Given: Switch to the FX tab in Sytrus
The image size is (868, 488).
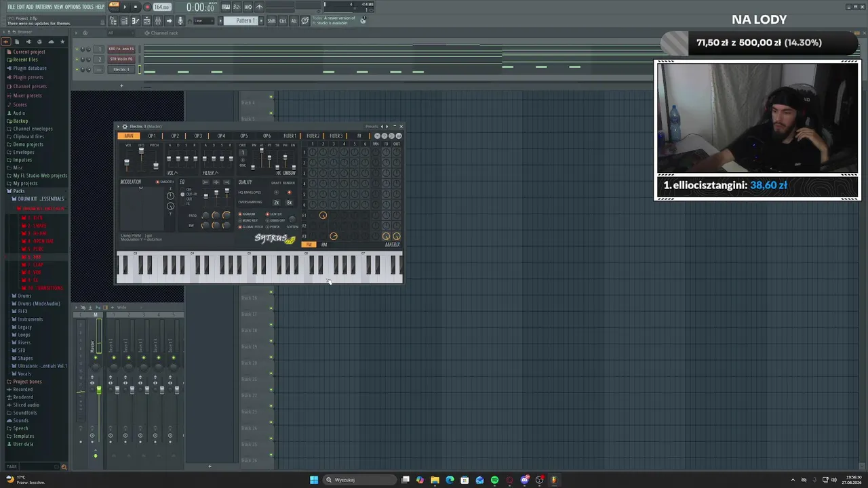Looking at the screenshot, I should [359, 136].
